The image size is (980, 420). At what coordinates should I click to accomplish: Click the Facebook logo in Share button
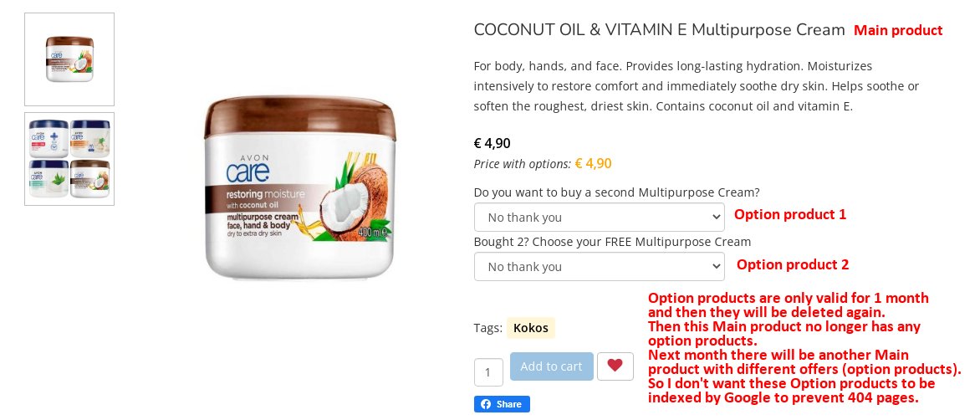point(485,404)
